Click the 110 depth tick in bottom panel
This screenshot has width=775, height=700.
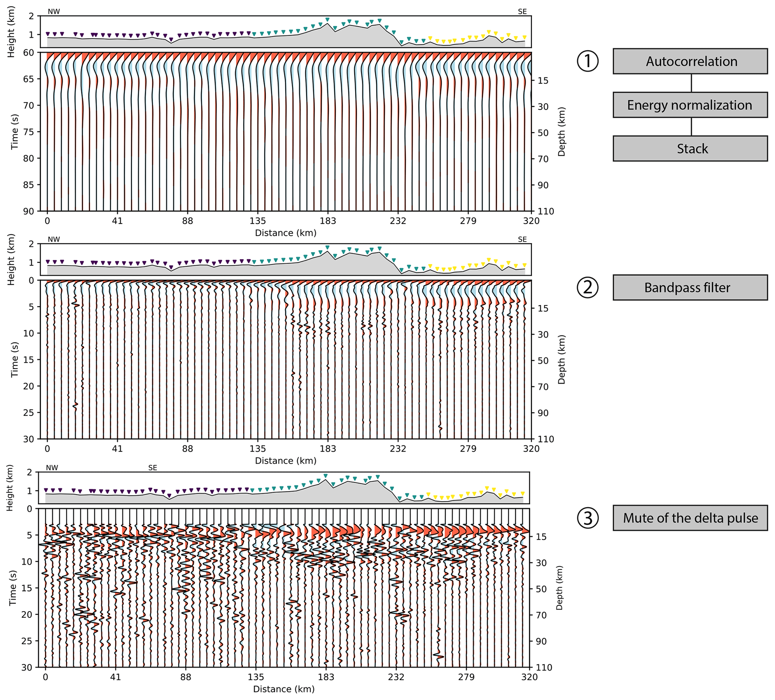click(545, 668)
